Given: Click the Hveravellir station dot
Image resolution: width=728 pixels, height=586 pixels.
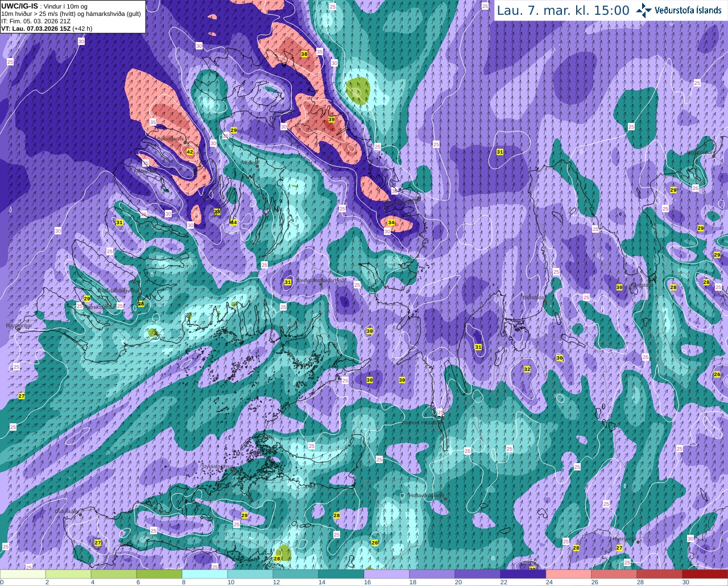Looking at the screenshot, I should (638, 542).
